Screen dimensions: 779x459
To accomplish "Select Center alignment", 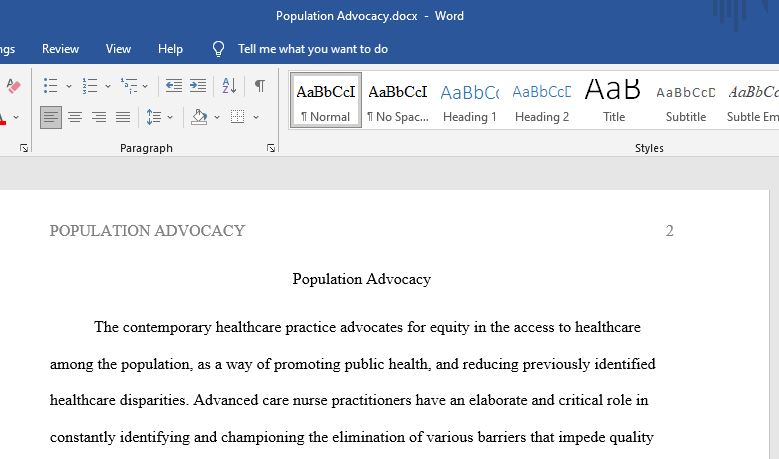I will pos(75,117).
